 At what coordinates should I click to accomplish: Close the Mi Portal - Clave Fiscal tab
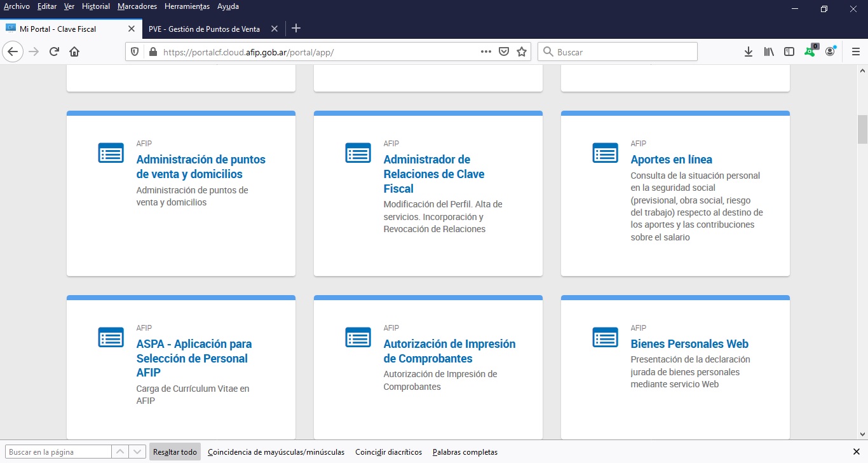click(132, 29)
